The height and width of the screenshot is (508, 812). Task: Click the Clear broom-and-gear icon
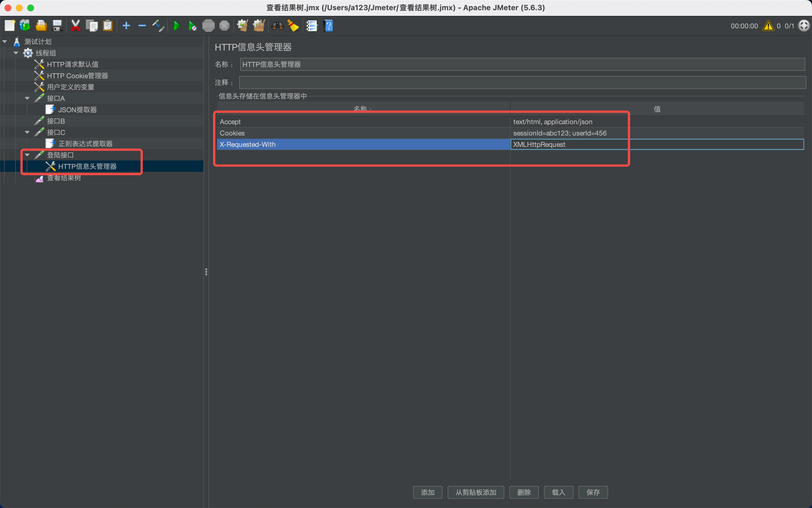click(243, 26)
